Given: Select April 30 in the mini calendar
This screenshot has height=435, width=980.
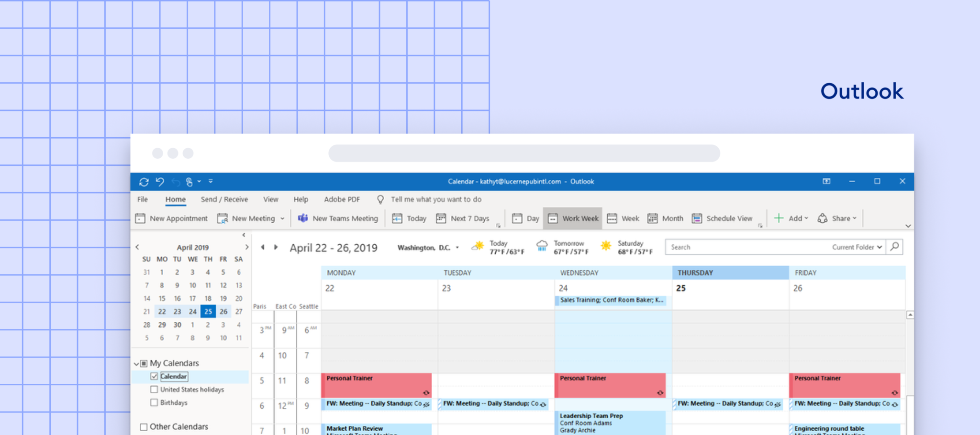Looking at the screenshot, I should (178, 325).
